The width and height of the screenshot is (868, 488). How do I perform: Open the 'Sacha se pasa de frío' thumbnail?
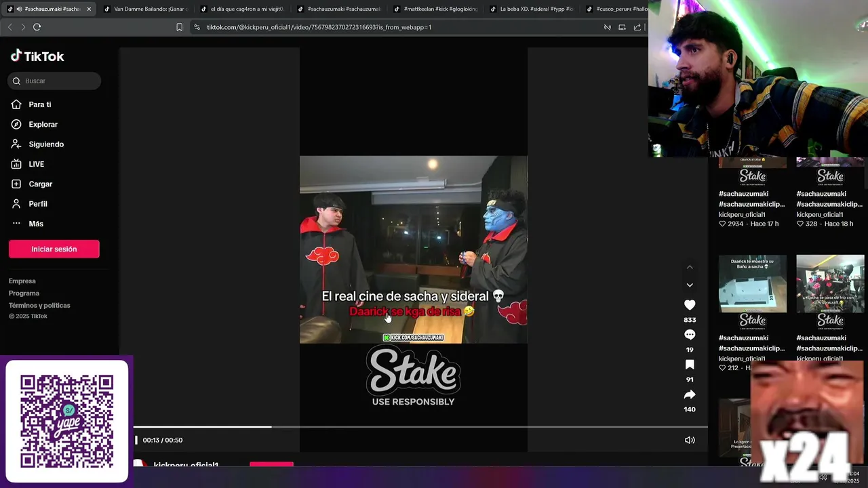[x=830, y=283]
